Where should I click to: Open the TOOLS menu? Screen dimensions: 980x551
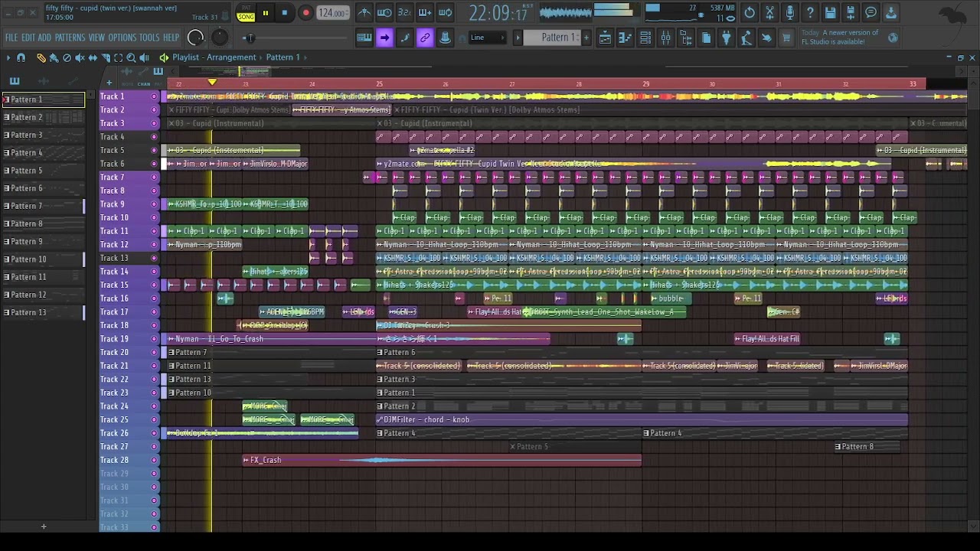(x=149, y=37)
